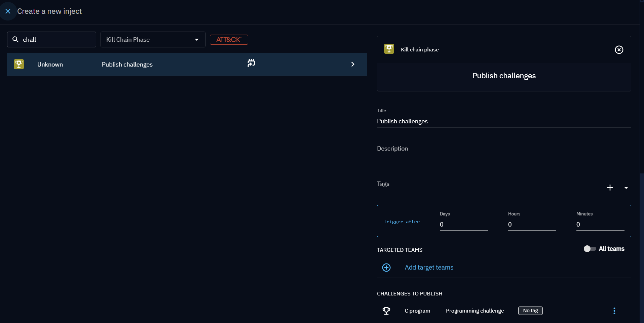Click the Minutes trigger input field

coord(600,225)
